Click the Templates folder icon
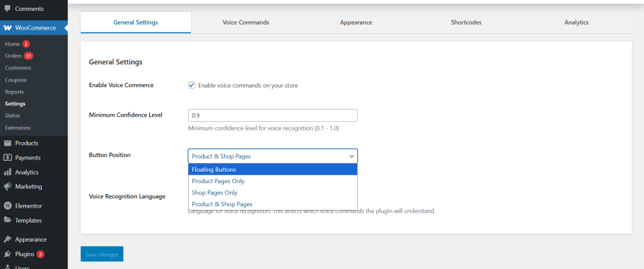The width and height of the screenshot is (644, 269). click(7, 220)
